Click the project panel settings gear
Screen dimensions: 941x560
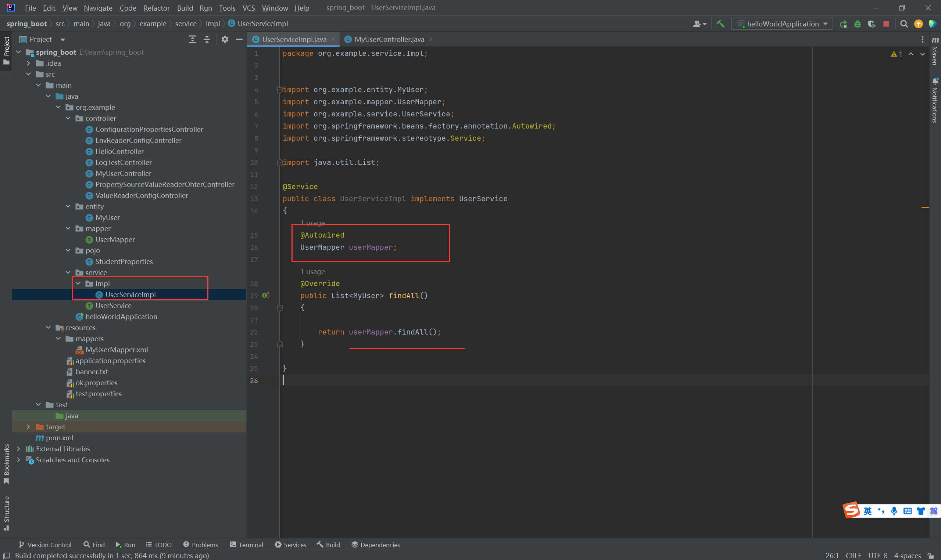(225, 39)
